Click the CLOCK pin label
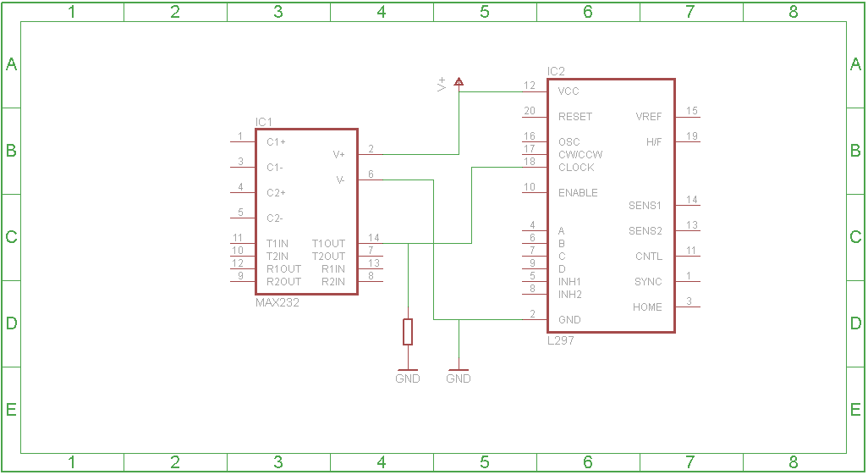The image size is (868, 475). 576,168
